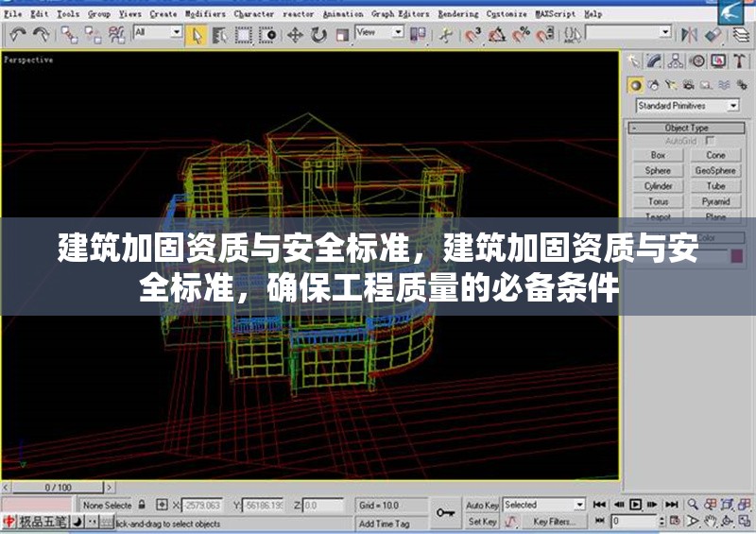
Task: Enable the AutoGrid checkbox
Action: point(710,141)
